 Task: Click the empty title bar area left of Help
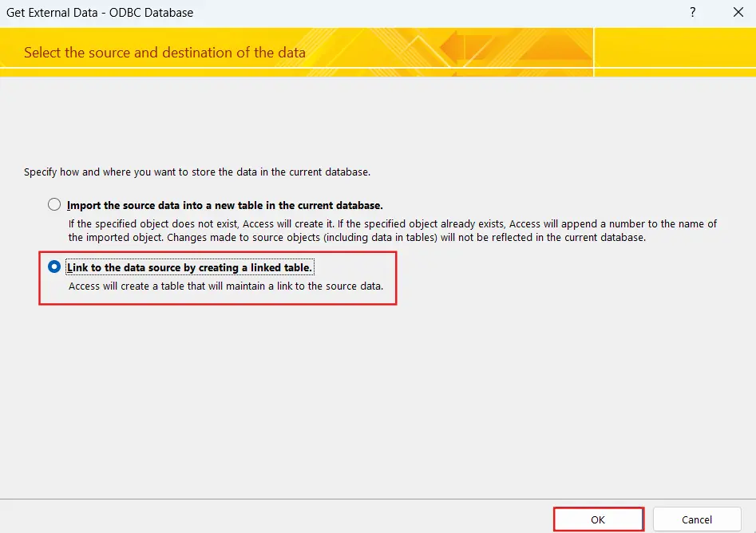point(439,13)
